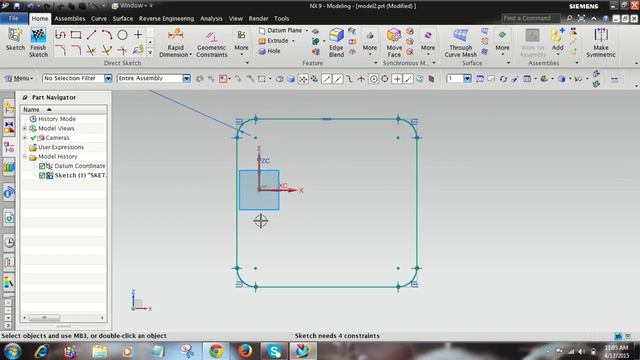Expand Cameras tree node

click(x=24, y=138)
